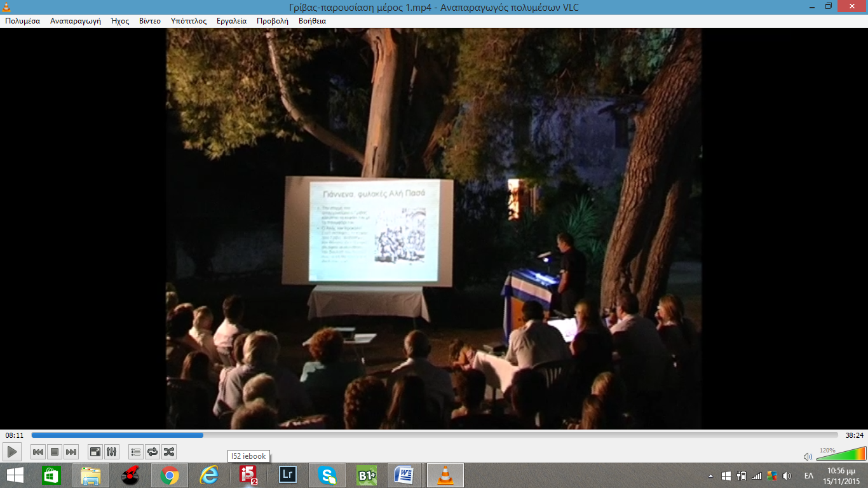Screen dimensions: 868x488
Task: Open the Βίντεο menu
Action: click(150, 21)
